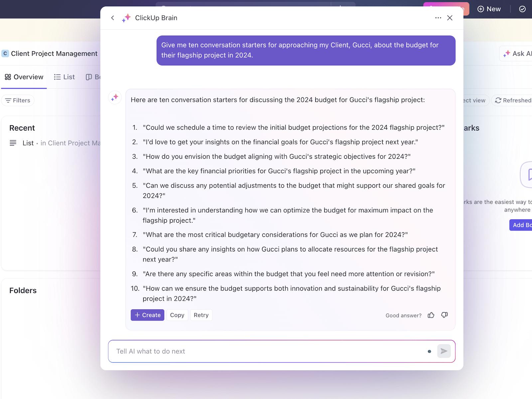Send the message with the arrow button
The height and width of the screenshot is (399, 532).
444,351
